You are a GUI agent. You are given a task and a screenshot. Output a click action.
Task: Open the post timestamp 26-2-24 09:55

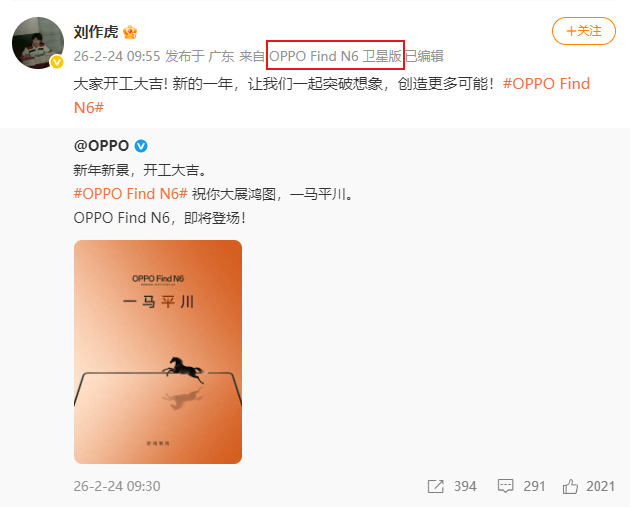[x=117, y=56]
